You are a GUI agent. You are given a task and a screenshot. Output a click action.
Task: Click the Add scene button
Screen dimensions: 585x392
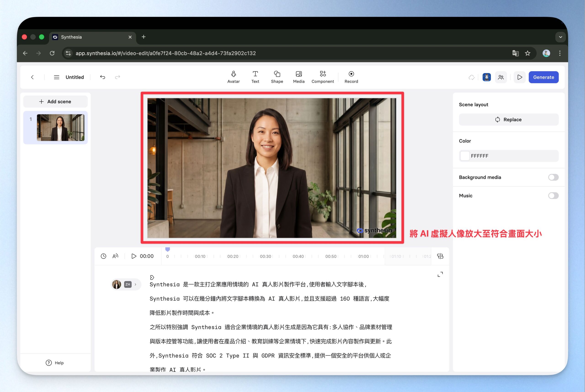[55, 102]
